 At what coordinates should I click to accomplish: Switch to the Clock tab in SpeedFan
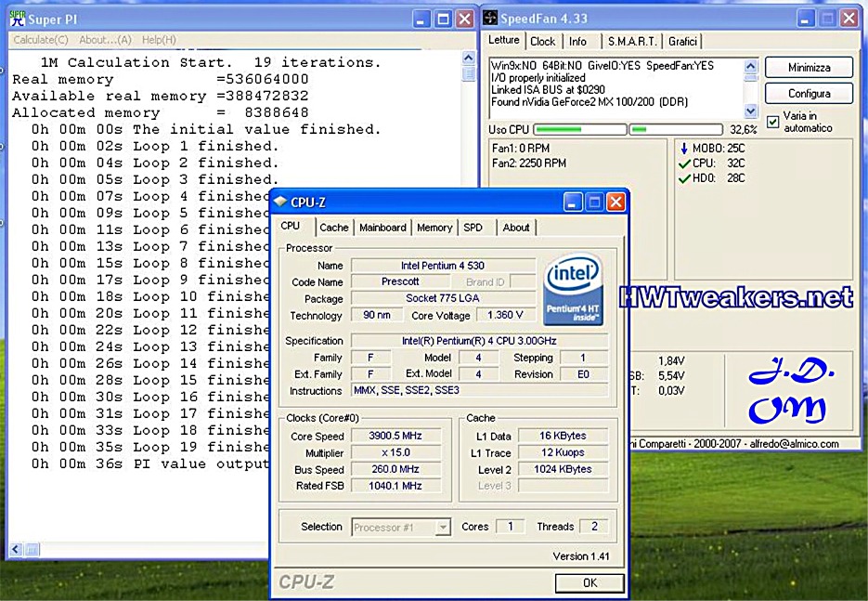(x=542, y=42)
